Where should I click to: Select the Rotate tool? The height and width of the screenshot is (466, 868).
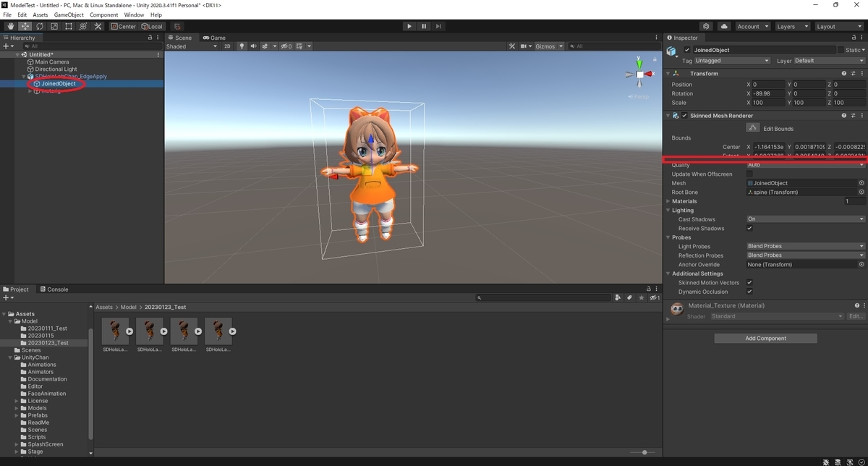click(x=40, y=26)
